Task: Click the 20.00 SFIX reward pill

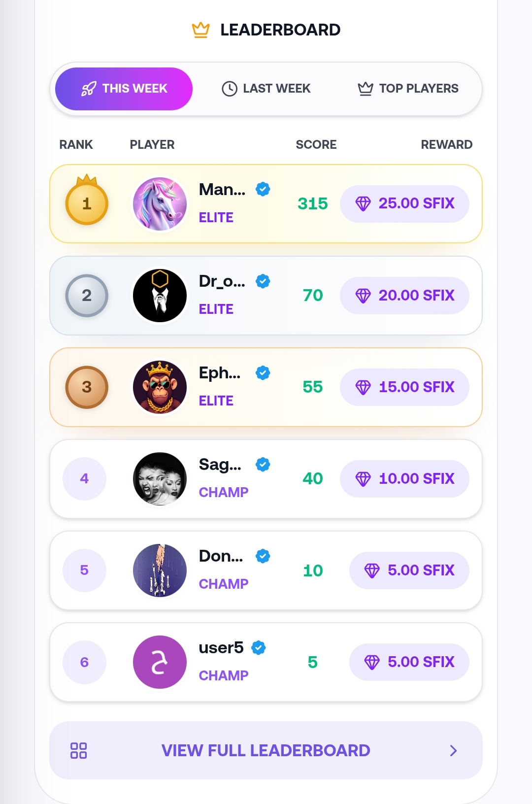Action: (x=404, y=296)
